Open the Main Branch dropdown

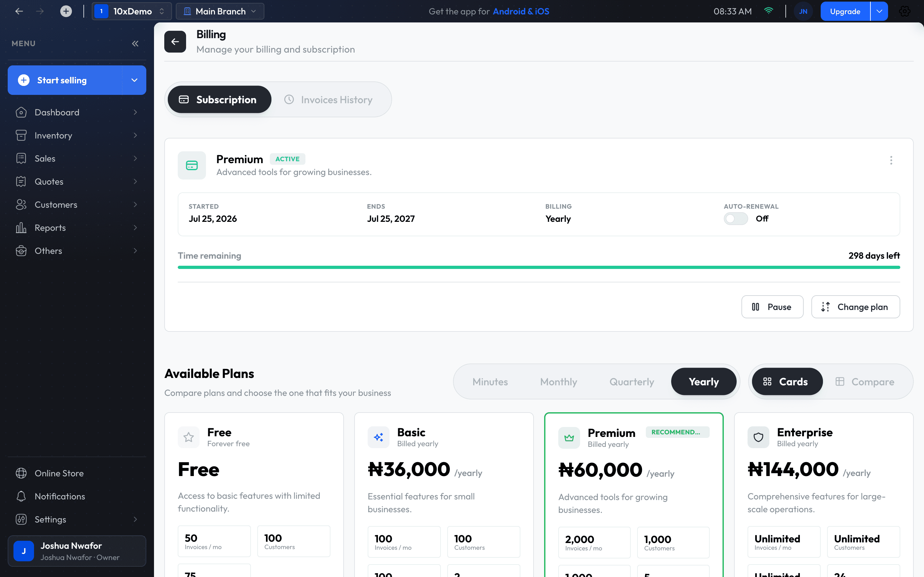220,12
